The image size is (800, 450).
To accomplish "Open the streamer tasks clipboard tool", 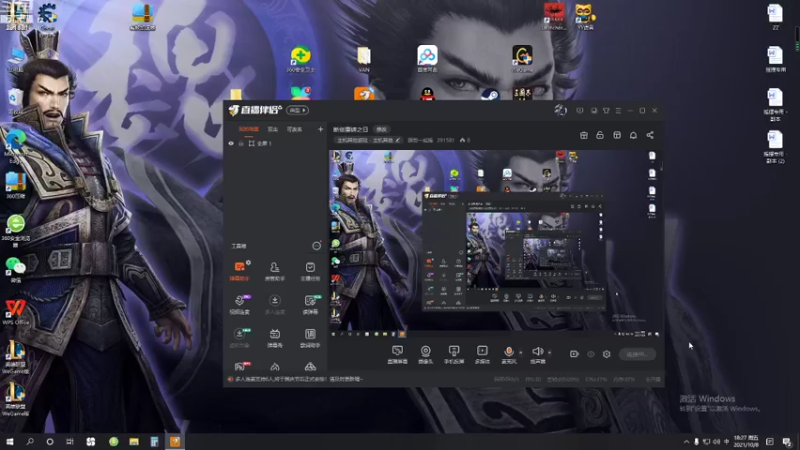I will click(x=310, y=271).
